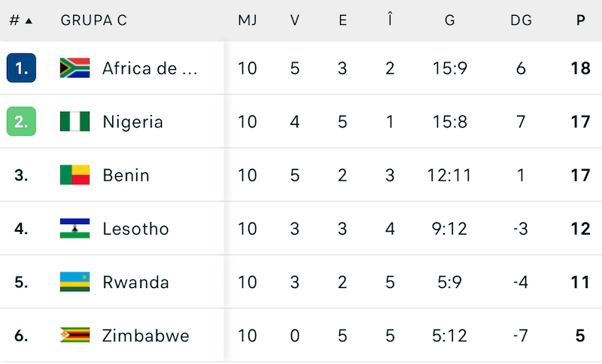This screenshot has height=364, width=602.
Task: Open the truncated Africa de ... team name
Action: pos(150,68)
